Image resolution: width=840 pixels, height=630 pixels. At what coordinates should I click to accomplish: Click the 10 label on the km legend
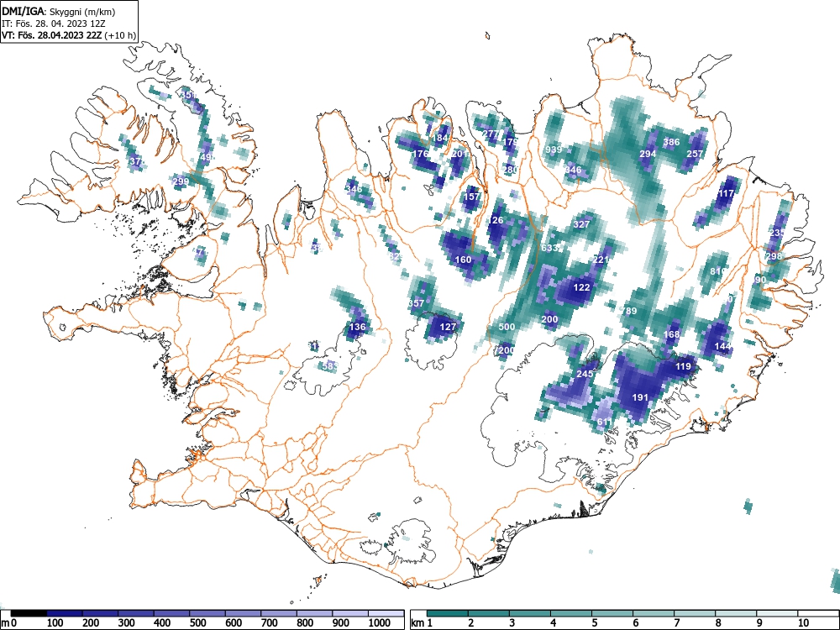pos(803,623)
